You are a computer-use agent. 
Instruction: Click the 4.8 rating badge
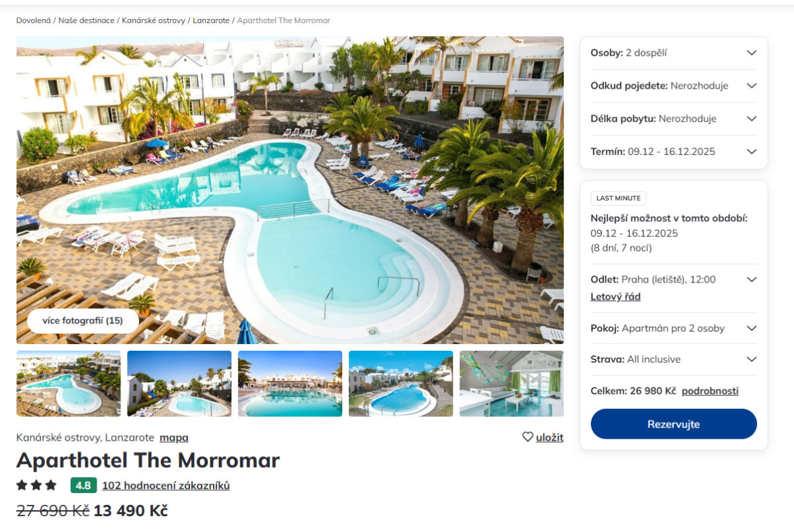pyautogui.click(x=83, y=486)
